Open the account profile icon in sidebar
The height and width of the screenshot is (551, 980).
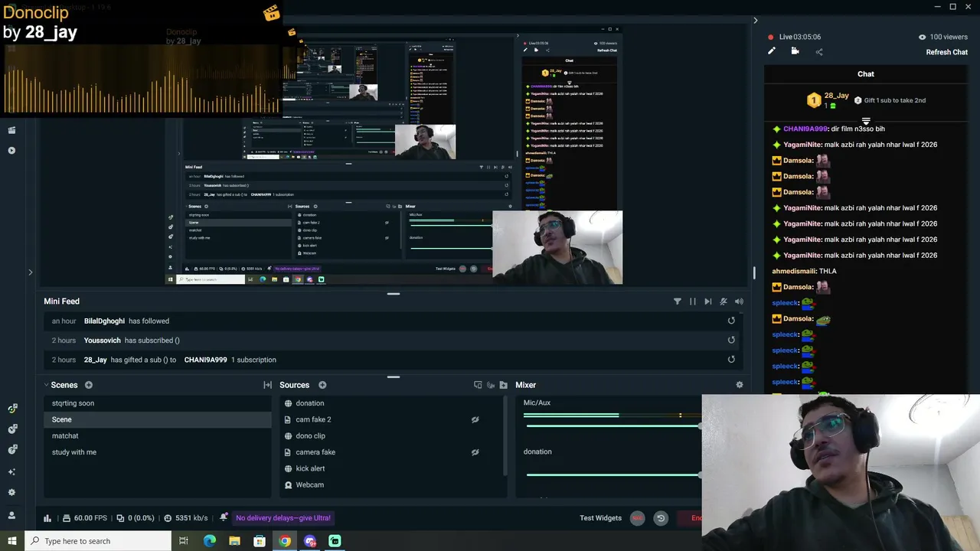click(11, 515)
